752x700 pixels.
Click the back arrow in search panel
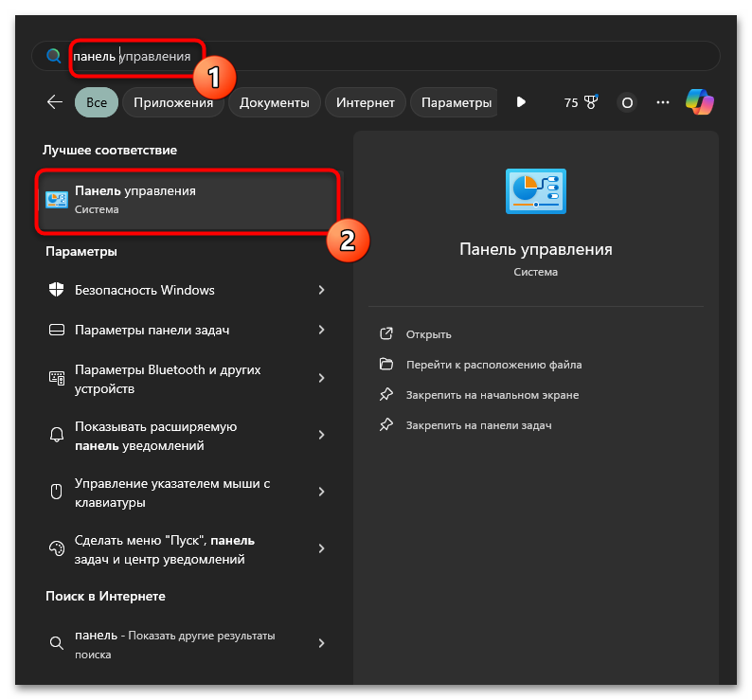54,102
